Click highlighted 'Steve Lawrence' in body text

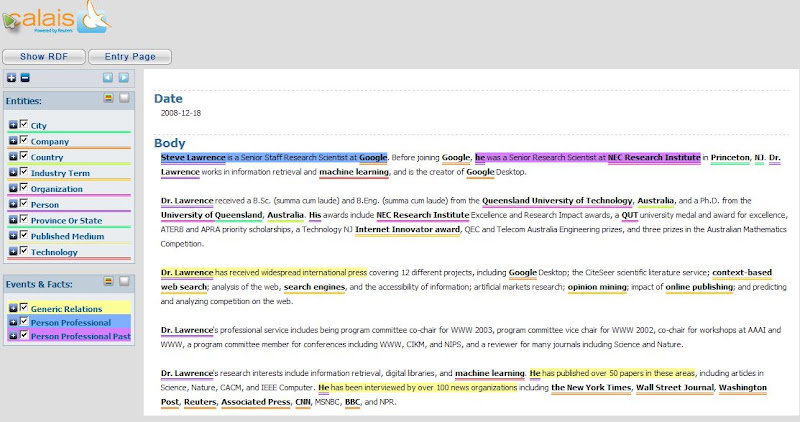click(x=193, y=158)
